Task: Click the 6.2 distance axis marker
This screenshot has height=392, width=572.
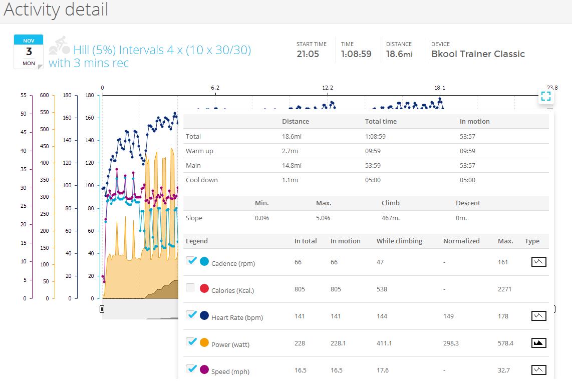Action: 215,88
